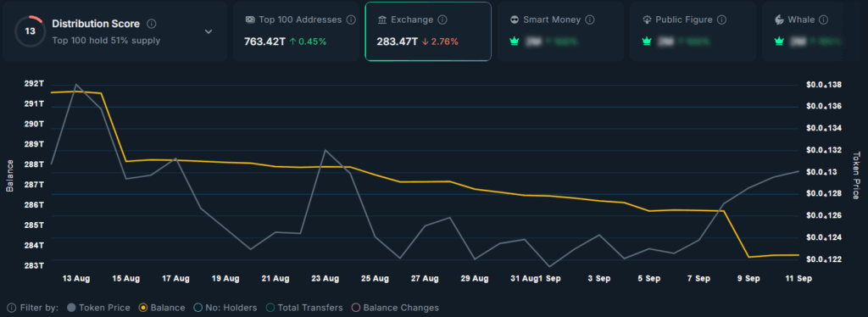Viewport: 868px width, 317px height.
Task: Click the Top 100 Addresses card icon
Action: pos(249,19)
